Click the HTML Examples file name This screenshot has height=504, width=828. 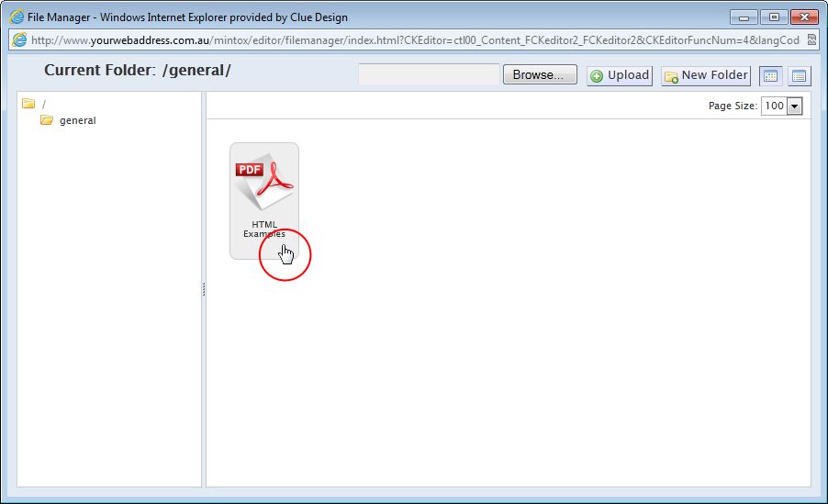click(264, 229)
